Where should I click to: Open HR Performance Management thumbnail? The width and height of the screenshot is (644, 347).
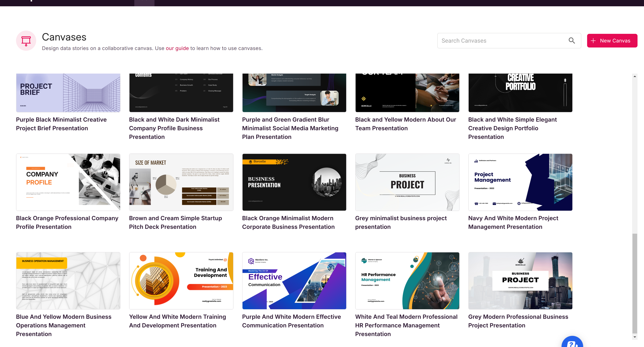pyautogui.click(x=407, y=281)
